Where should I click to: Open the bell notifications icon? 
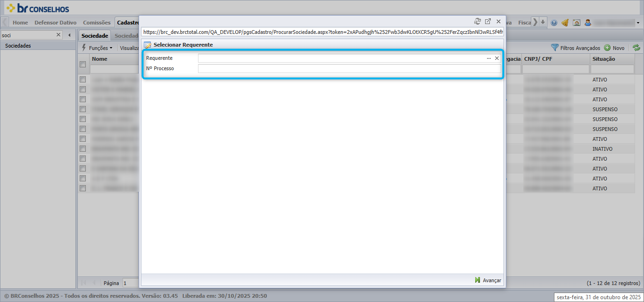point(565,22)
